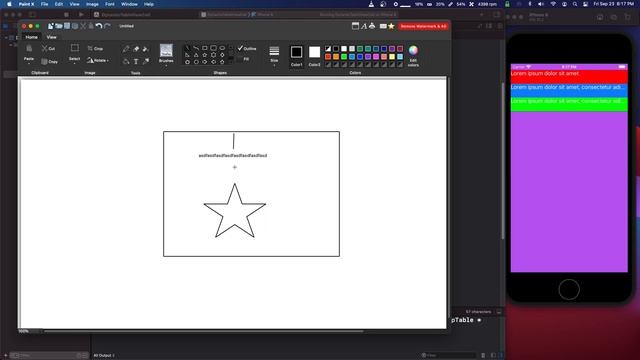Open the Font menu
640x360 pixels.
click(110, 4)
